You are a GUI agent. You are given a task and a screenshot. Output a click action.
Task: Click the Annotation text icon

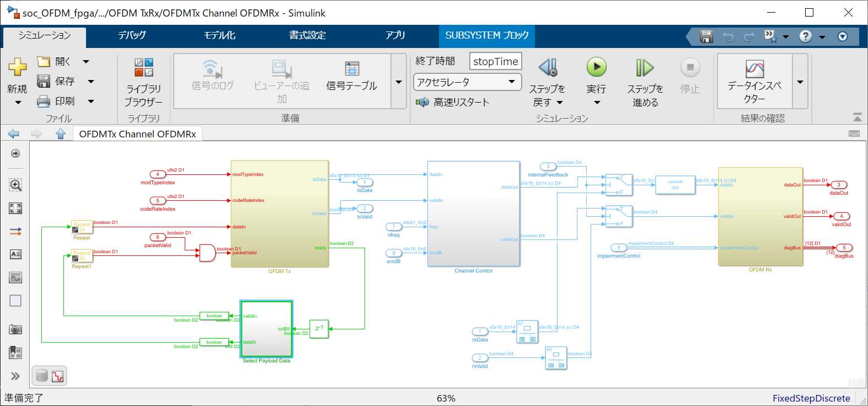tap(15, 254)
